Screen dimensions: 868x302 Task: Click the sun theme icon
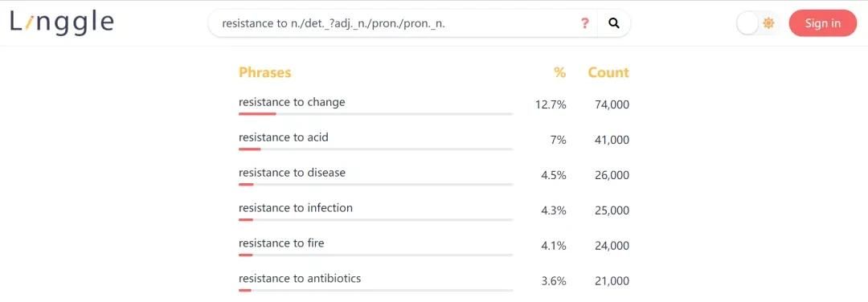point(768,23)
